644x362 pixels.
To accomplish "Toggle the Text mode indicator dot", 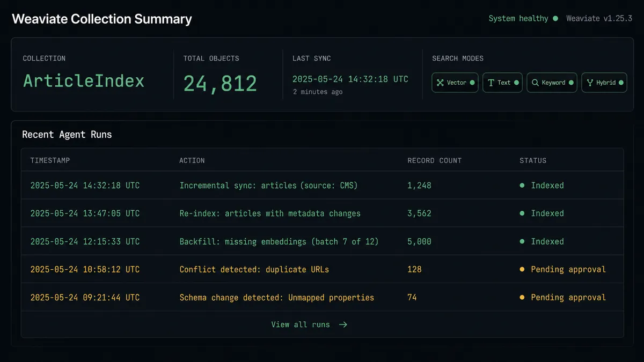I will pos(516,83).
